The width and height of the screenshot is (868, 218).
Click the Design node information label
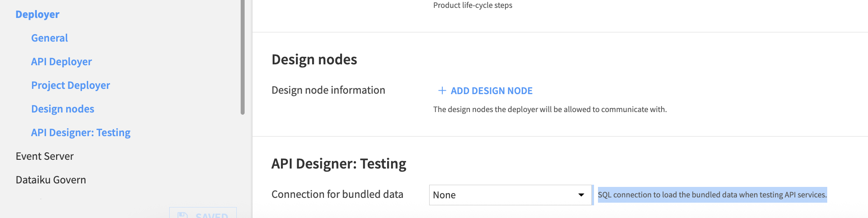pyautogui.click(x=328, y=90)
